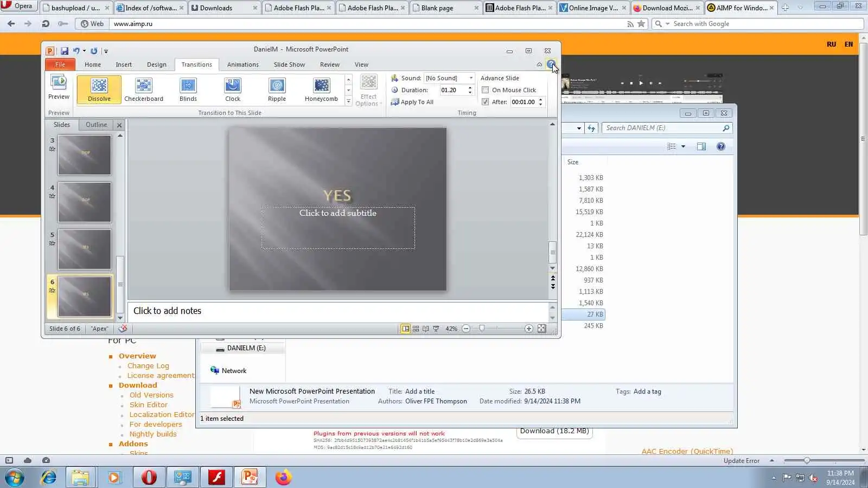Open spell check status icon
This screenshot has height=488, width=868.
123,329
